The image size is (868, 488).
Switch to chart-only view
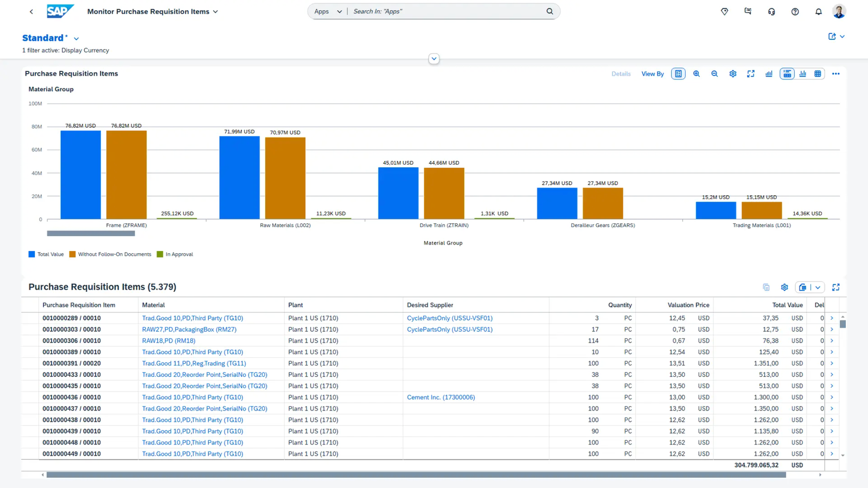coord(803,74)
